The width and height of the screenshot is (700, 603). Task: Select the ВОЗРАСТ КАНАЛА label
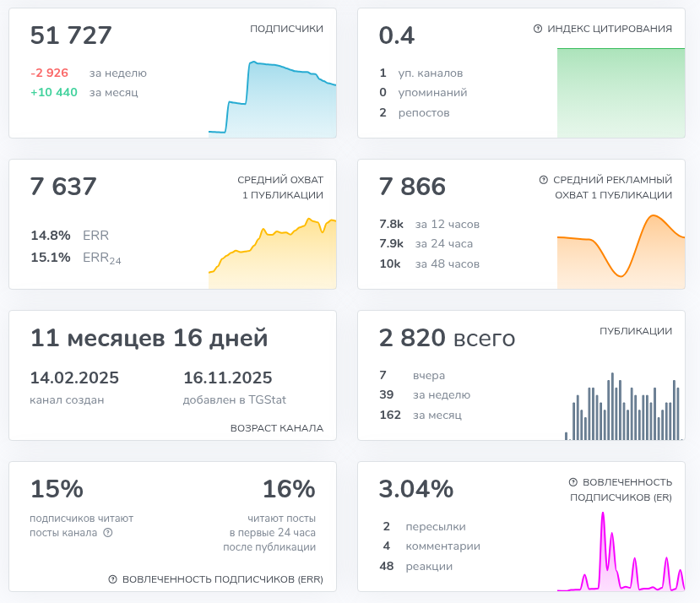click(276, 428)
